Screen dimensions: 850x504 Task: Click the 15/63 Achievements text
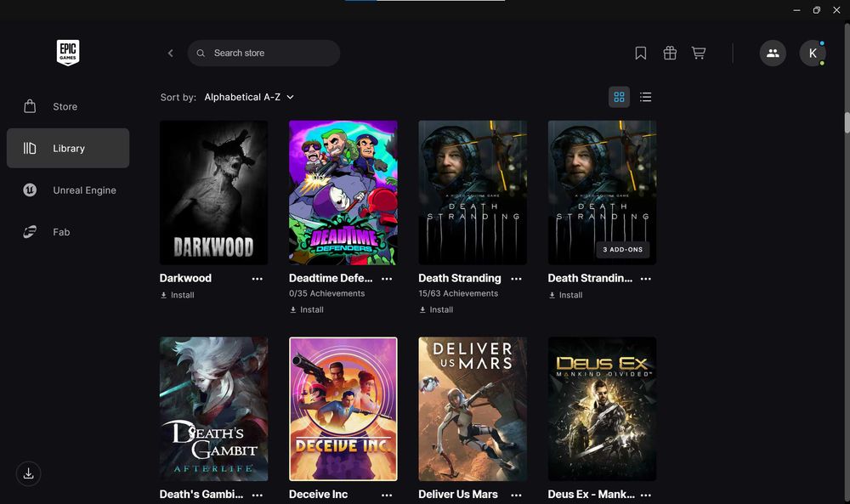[458, 293]
